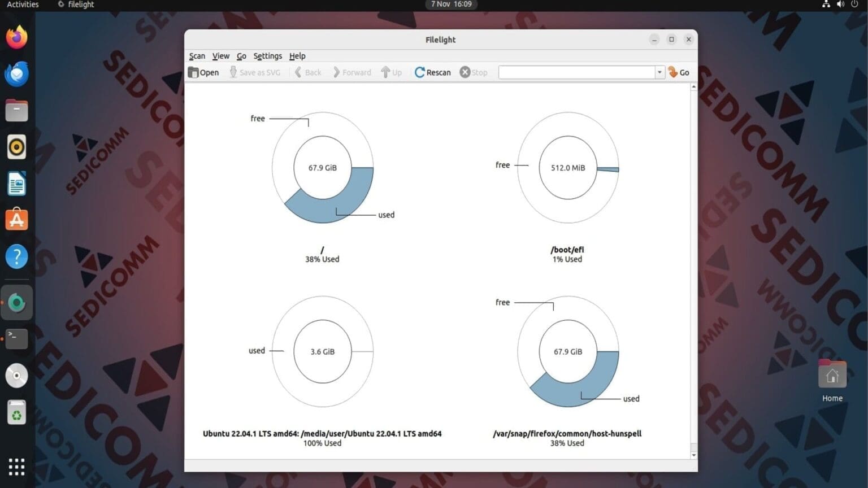Image resolution: width=868 pixels, height=488 pixels.
Task: Open Thunderbird mail from the dock
Action: [x=16, y=74]
